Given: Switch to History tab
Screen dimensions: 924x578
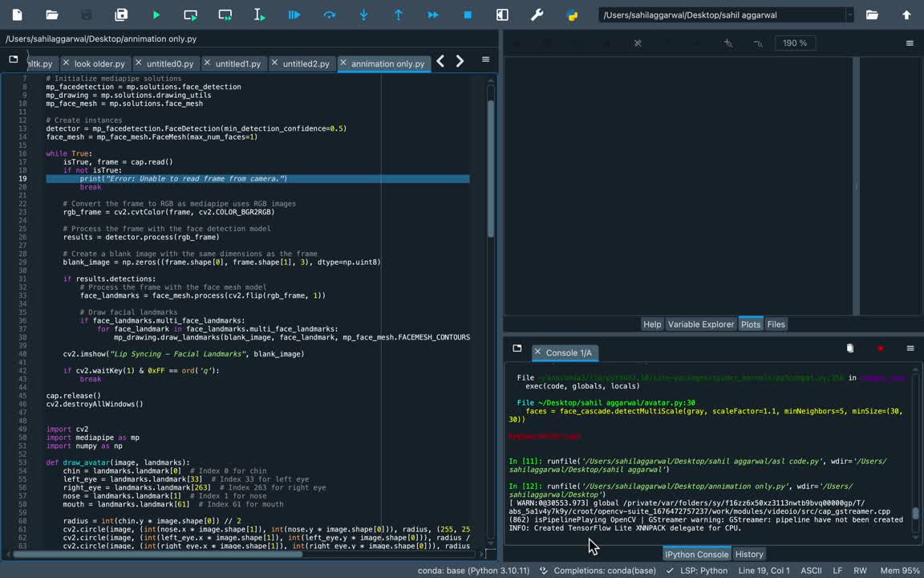Looking at the screenshot, I should click(x=749, y=555).
